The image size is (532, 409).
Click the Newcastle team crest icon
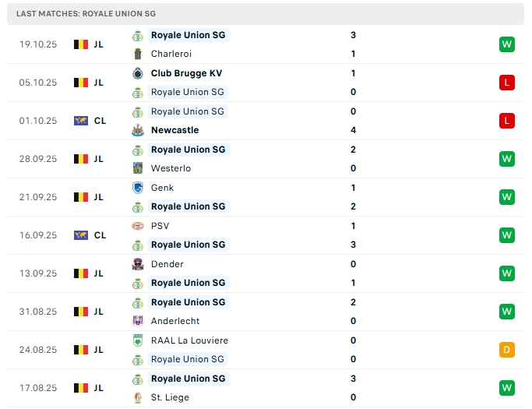pyautogui.click(x=138, y=130)
